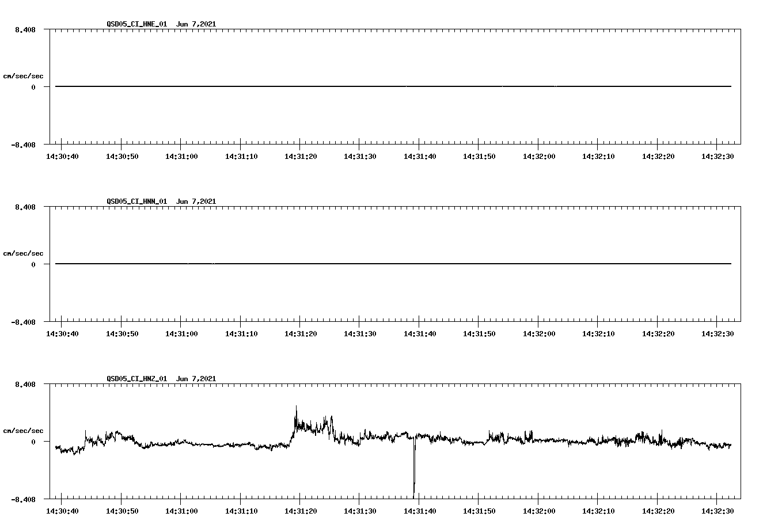Click 14:30:40 time label under HNE plot
The image size is (782, 532).
point(62,156)
